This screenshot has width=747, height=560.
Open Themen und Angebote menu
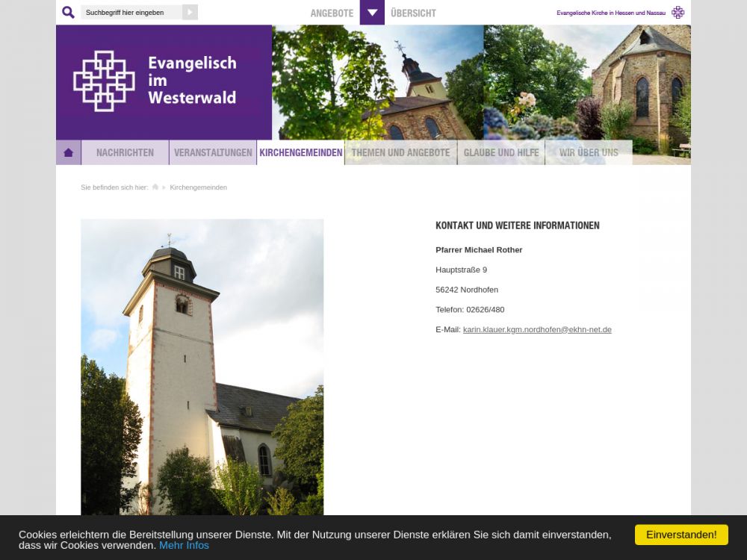(x=400, y=152)
